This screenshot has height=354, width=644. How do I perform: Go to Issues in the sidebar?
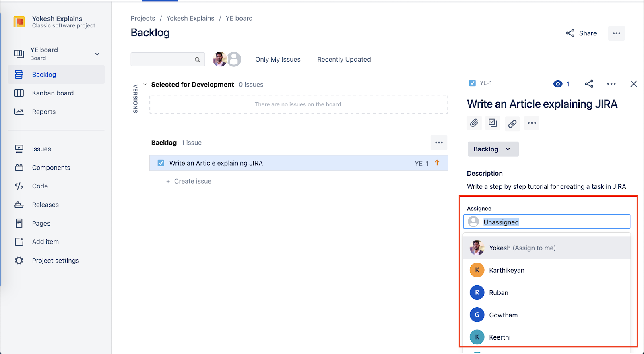[56, 149]
